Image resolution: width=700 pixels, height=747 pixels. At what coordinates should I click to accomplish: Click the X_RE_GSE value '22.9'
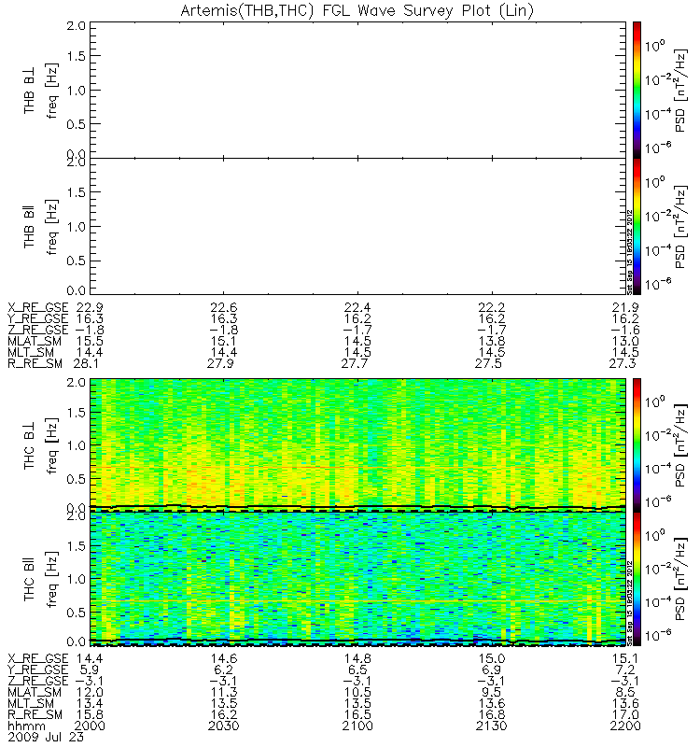coord(90,307)
